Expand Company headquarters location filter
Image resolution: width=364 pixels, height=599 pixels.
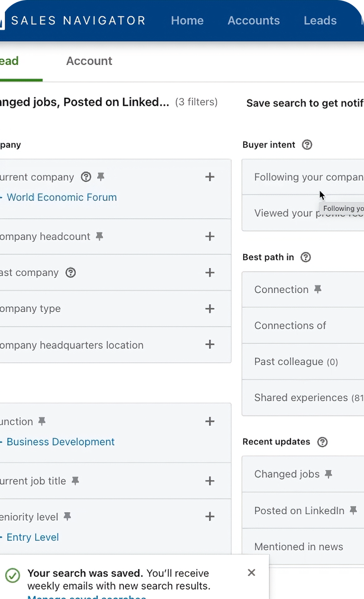(210, 345)
